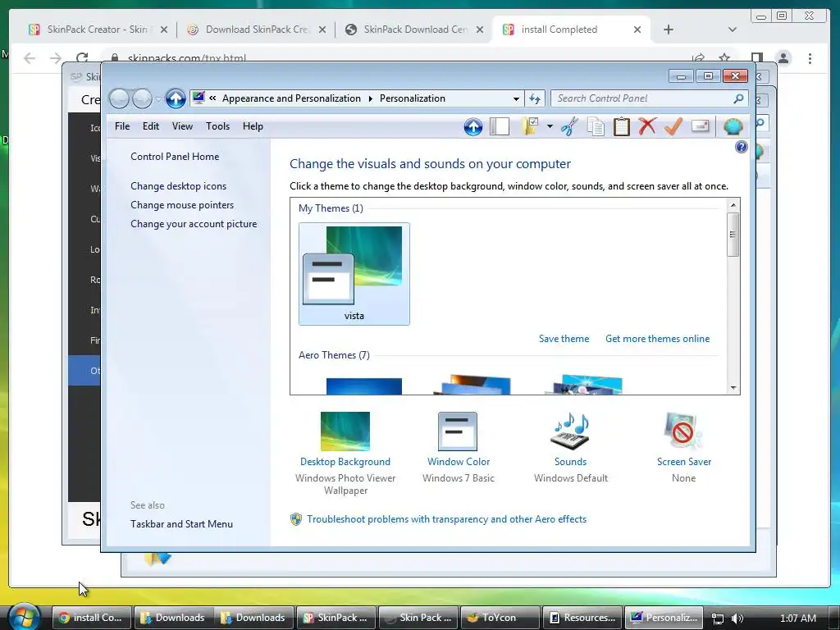
Task: Click the blue Up arrow beside address bar
Action: [x=176, y=98]
